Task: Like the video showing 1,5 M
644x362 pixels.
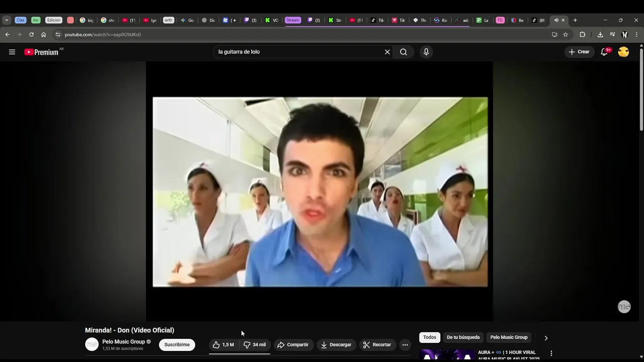Action: pos(223,344)
